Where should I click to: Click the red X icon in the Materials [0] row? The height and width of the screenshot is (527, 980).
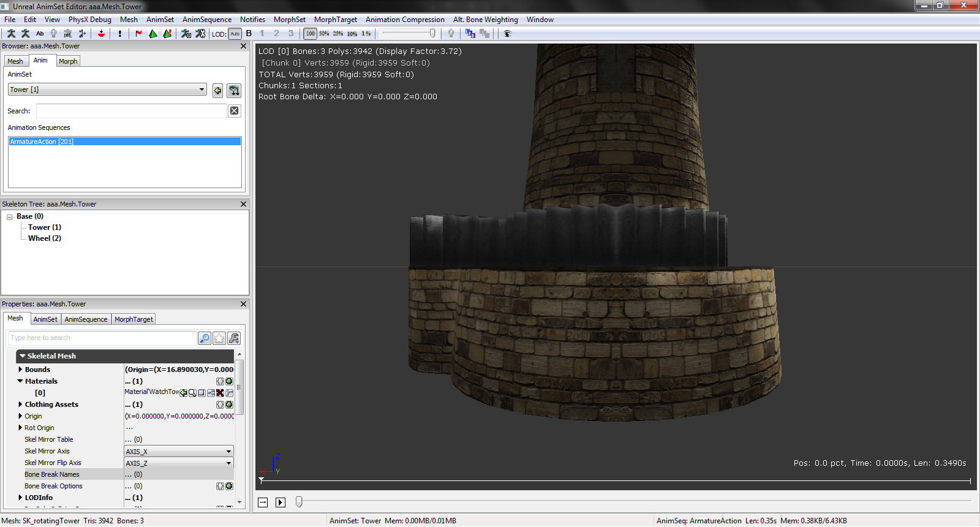pyautogui.click(x=220, y=393)
